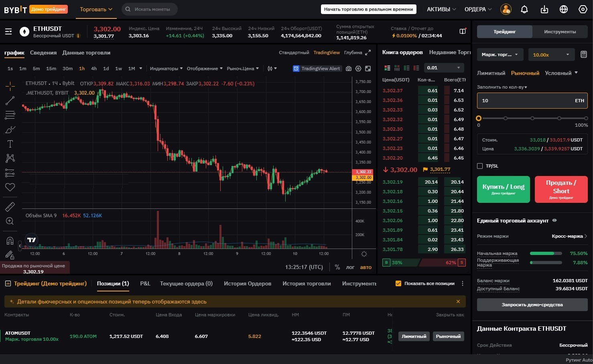Open the app download icon
Image resolution: width=593 pixels, height=364 pixels.
tap(544, 9)
